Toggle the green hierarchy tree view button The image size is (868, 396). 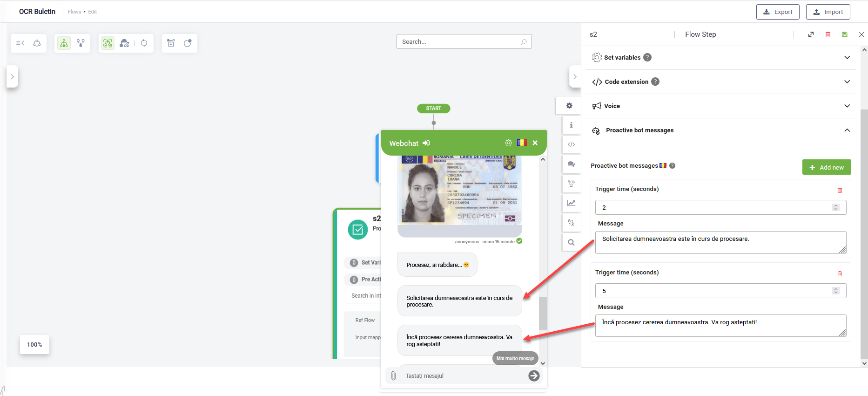click(64, 43)
